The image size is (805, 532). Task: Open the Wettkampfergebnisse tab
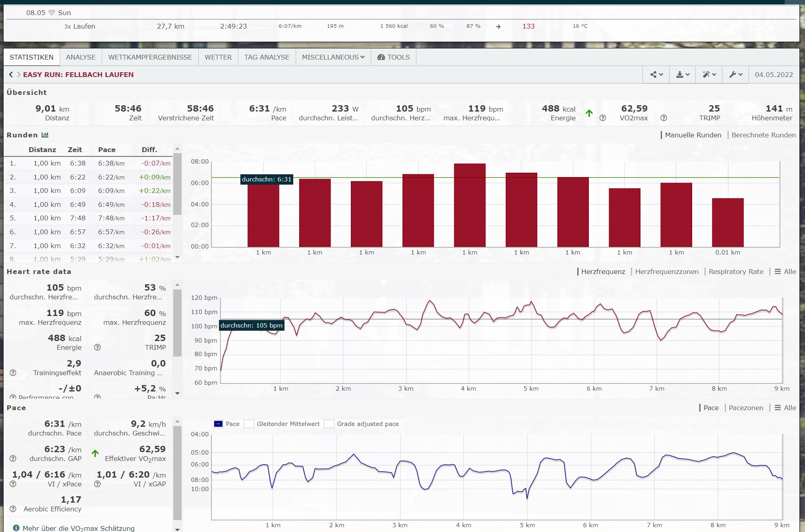150,57
